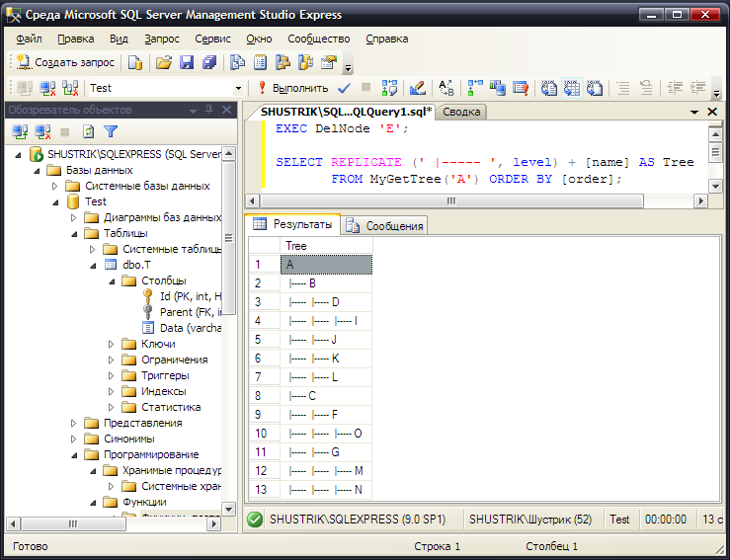Click the Display Estimated Execution Plan icon

389,88
